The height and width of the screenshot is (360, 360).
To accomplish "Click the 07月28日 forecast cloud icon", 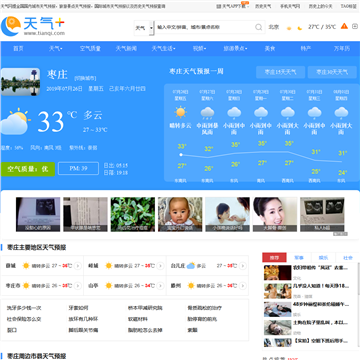I will 234,113.
